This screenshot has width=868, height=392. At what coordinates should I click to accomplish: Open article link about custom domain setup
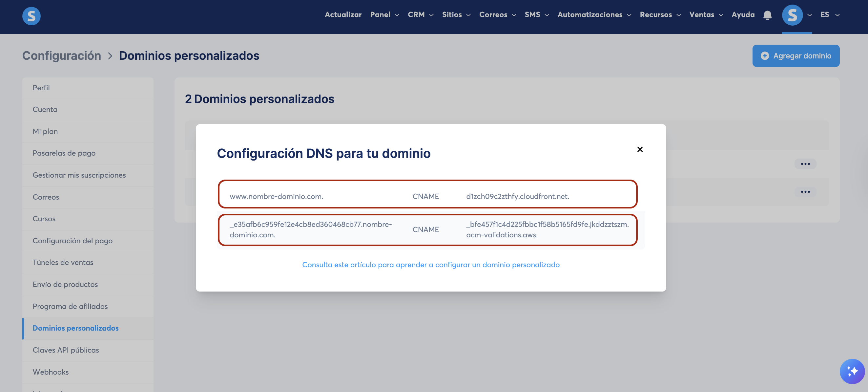click(x=431, y=265)
